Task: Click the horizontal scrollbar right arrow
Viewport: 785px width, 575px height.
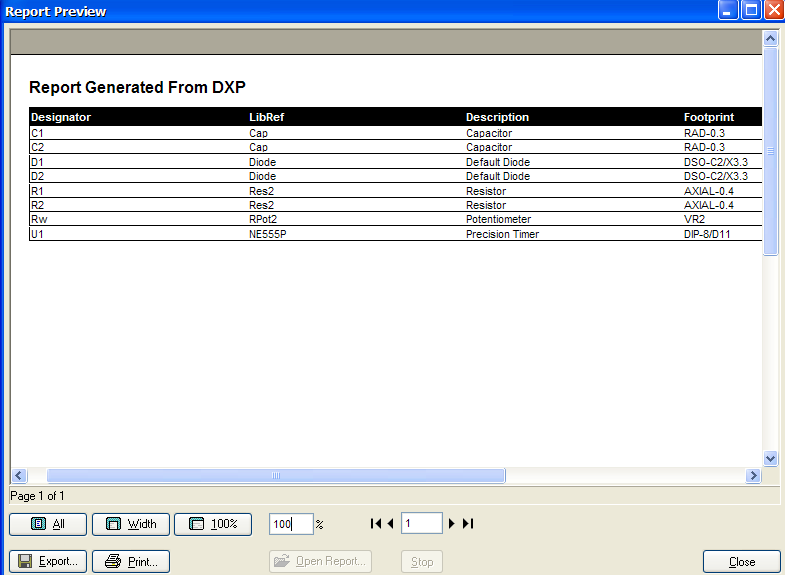Action: [x=753, y=475]
